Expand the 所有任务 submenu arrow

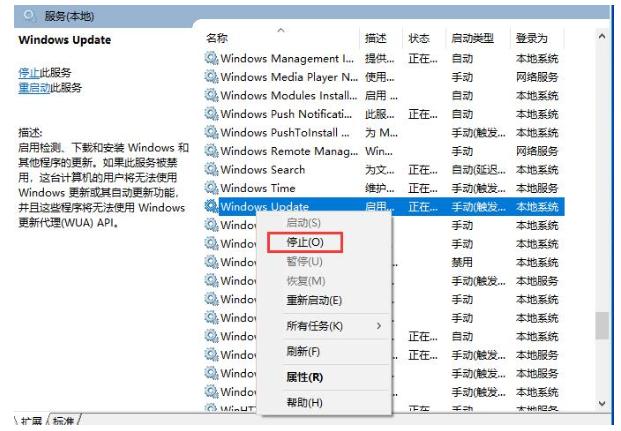pos(379,326)
